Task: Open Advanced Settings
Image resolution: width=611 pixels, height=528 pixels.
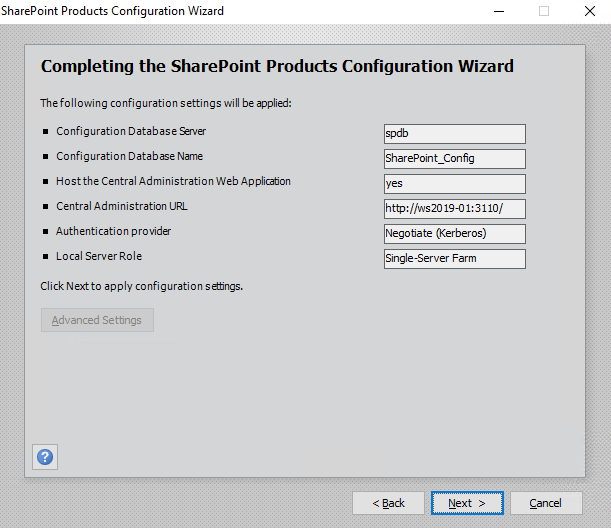Action: (x=97, y=320)
